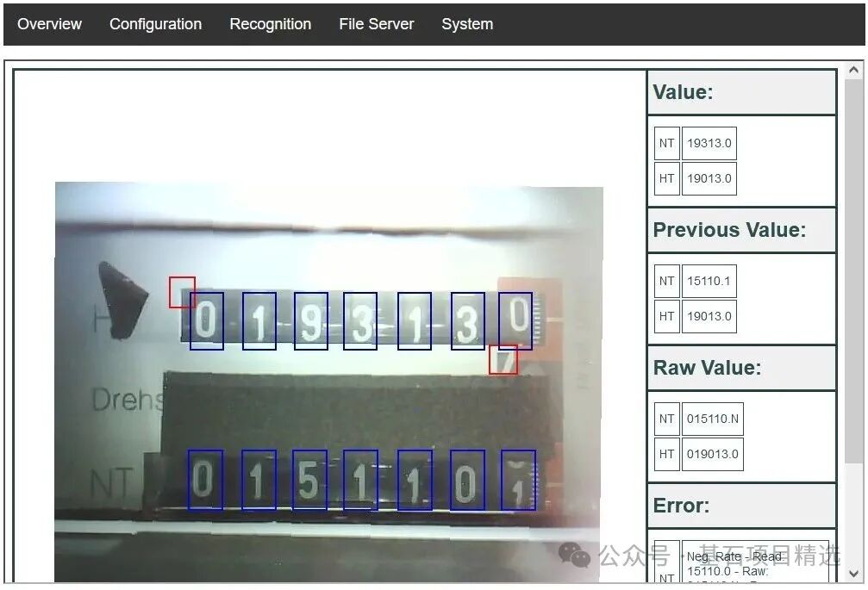868x590 pixels.
Task: Select the raw NT field showing 015110.N
Action: (x=713, y=419)
